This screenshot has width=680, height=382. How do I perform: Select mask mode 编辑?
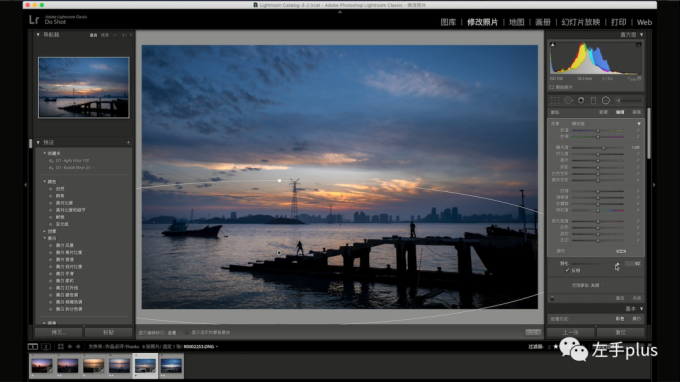pyautogui.click(x=620, y=112)
